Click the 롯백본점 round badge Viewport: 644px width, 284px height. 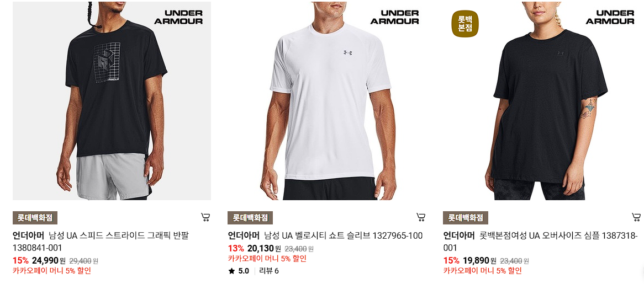click(x=466, y=23)
